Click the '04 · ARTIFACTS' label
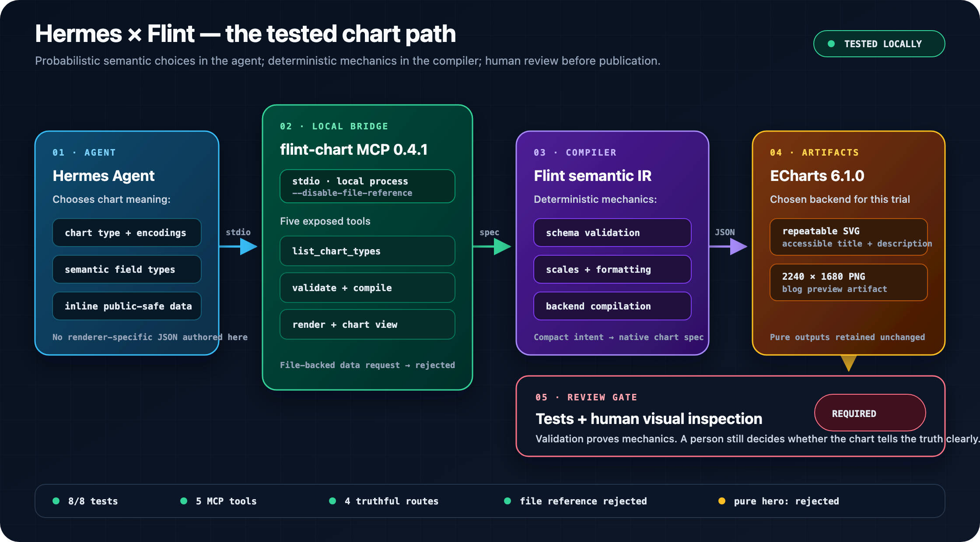The height and width of the screenshot is (542, 980). 814,153
